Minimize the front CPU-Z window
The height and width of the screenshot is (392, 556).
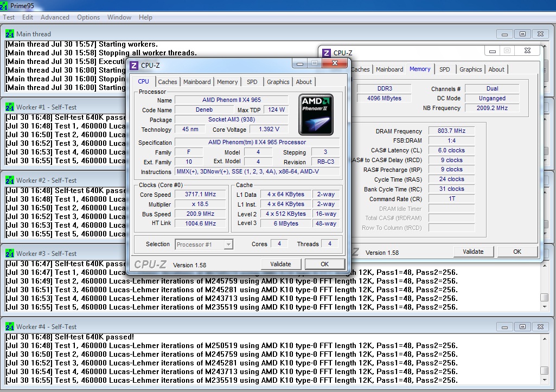coord(300,63)
